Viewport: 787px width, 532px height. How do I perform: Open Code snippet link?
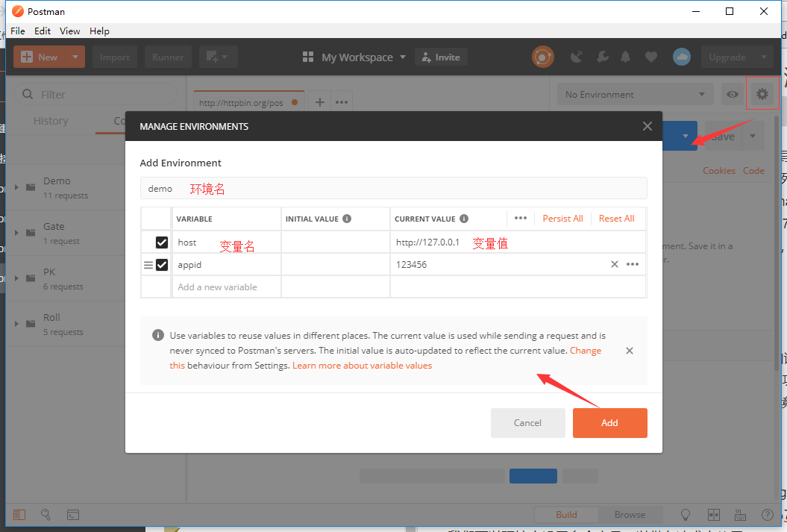753,171
